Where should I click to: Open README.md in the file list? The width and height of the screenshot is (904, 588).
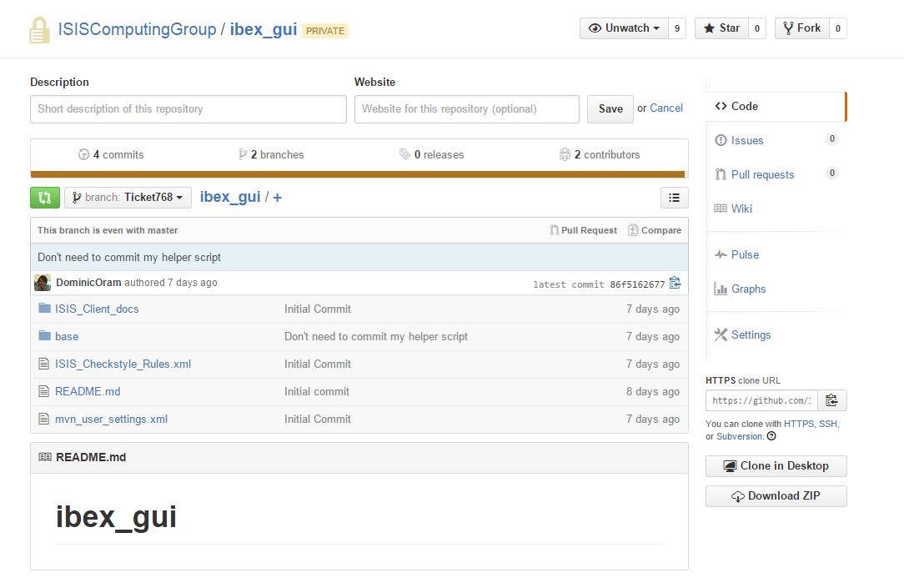click(x=88, y=391)
